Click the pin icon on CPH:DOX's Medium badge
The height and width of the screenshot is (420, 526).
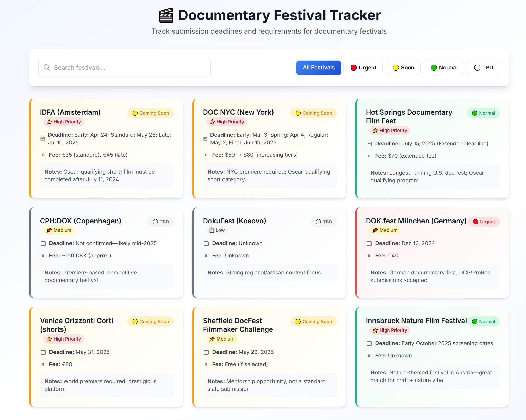click(48, 230)
